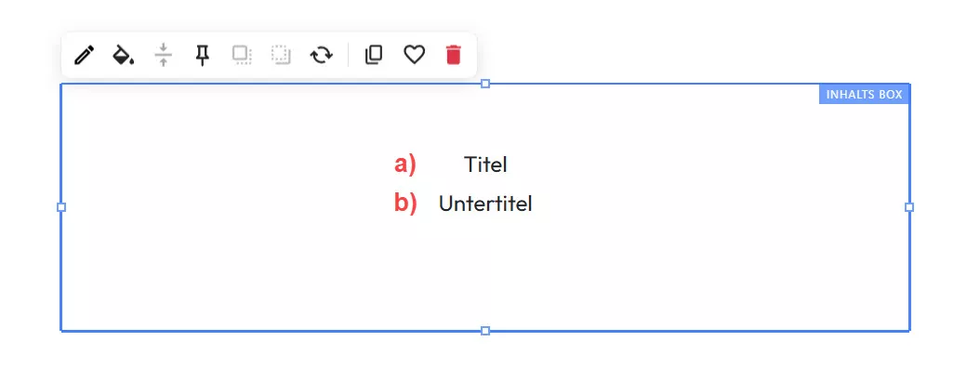Viewport: 980px width, 381px height.
Task: Select the Titel text
Action: pos(485,165)
